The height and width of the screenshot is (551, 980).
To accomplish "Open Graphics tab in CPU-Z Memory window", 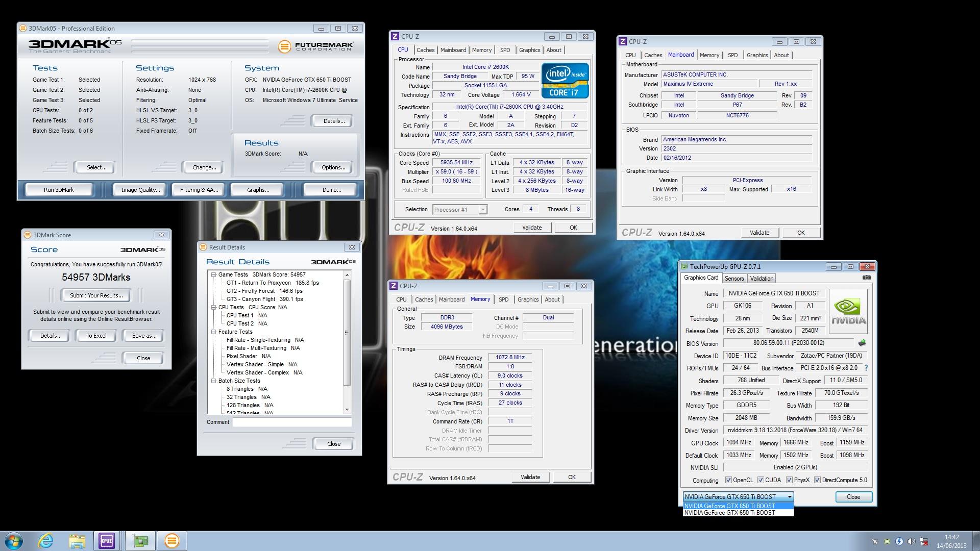I will click(x=528, y=299).
